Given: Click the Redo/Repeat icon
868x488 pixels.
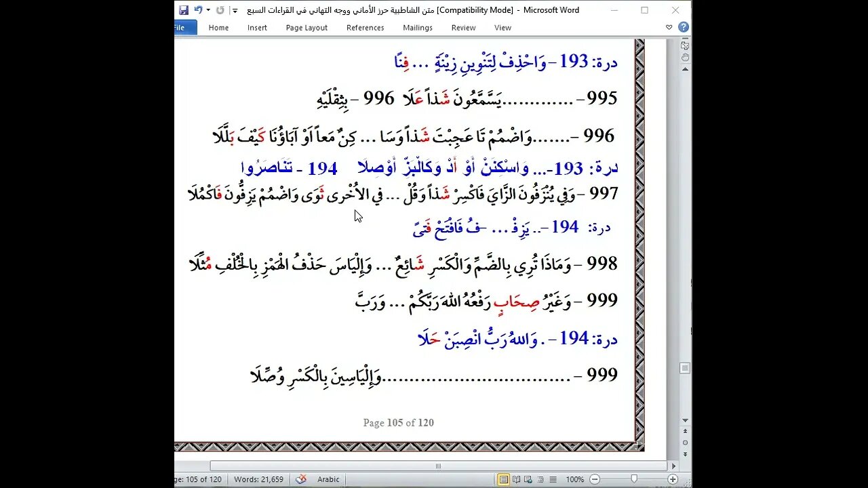Looking at the screenshot, I should pos(220,10).
